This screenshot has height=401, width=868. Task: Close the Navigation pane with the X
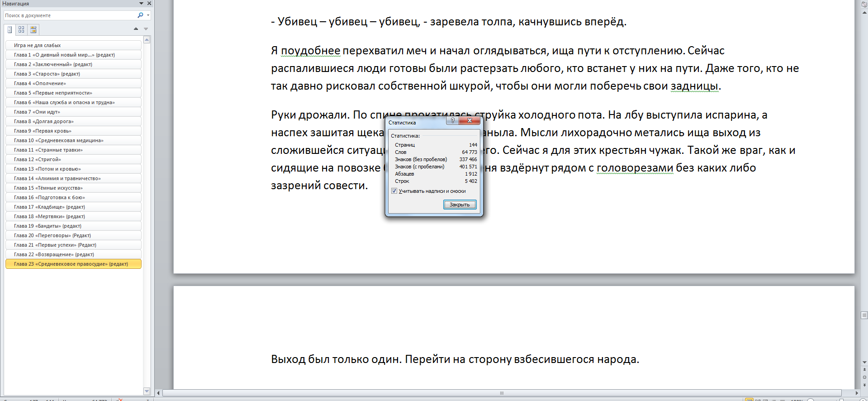pyautogui.click(x=149, y=4)
